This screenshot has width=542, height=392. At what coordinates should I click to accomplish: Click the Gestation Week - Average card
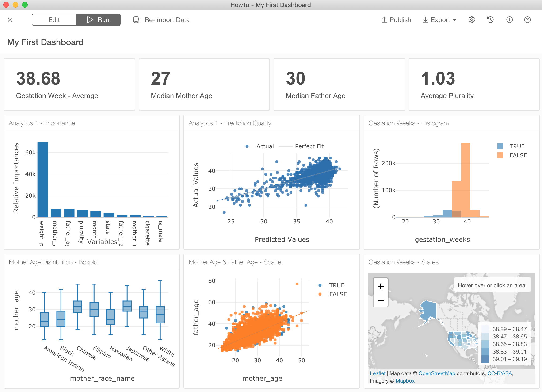pyautogui.click(x=69, y=85)
